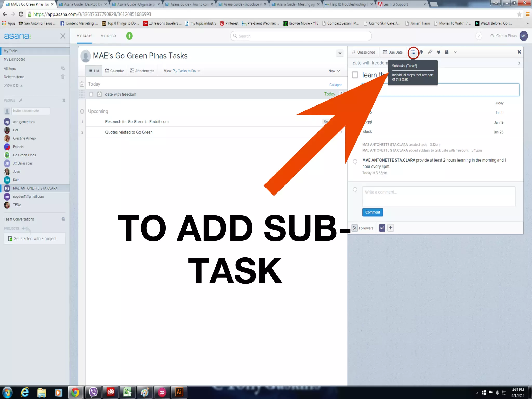
Task: Open My Dashboard in sidebar
Action: [x=15, y=59]
